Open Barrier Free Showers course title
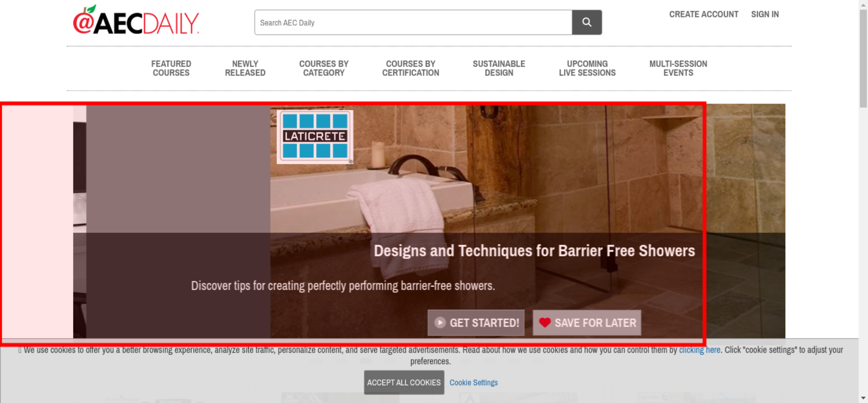The width and height of the screenshot is (868, 403). (x=534, y=251)
